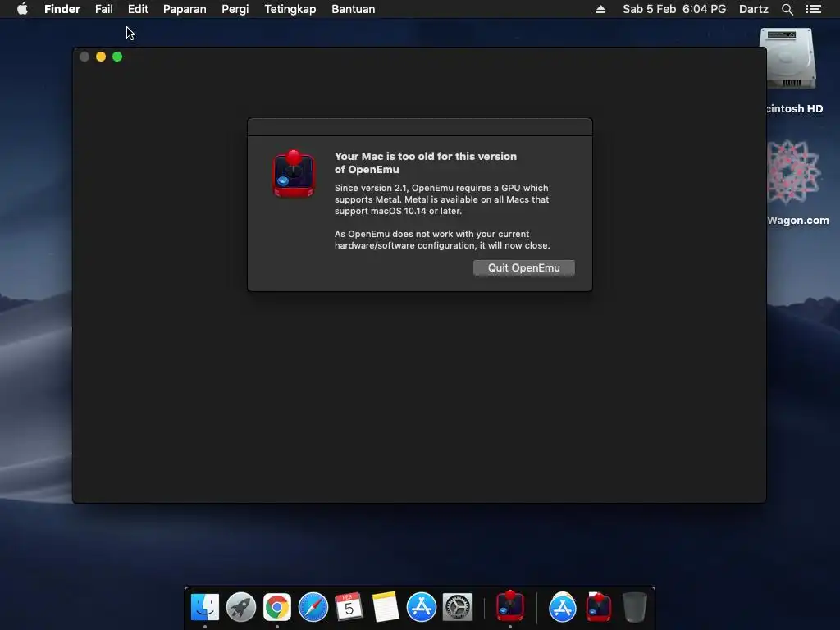Open the Paparan menu
The width and height of the screenshot is (840, 630).
coord(185,9)
